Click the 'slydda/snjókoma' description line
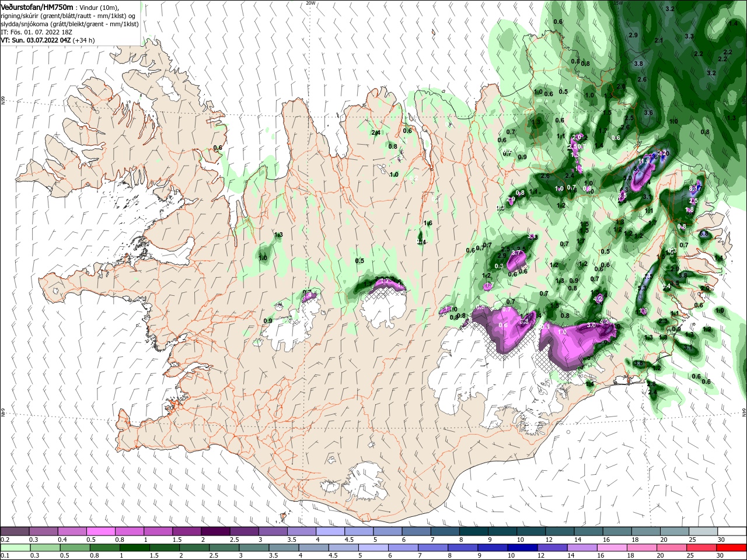The width and height of the screenshot is (747, 560). [x=69, y=24]
